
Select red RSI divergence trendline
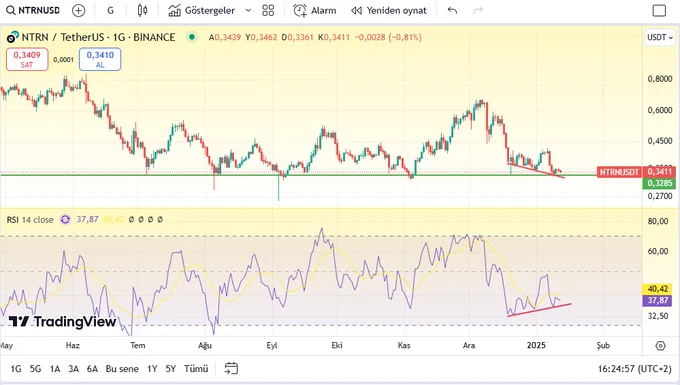pyautogui.click(x=539, y=310)
